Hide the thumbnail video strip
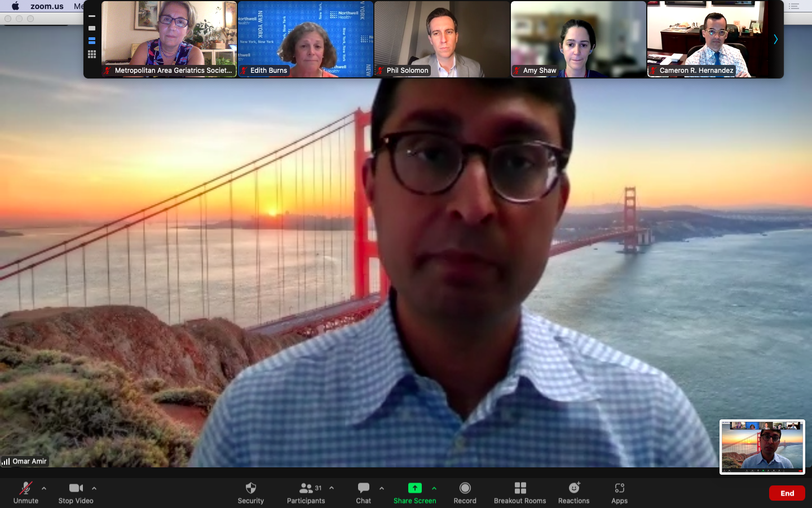 point(92,16)
